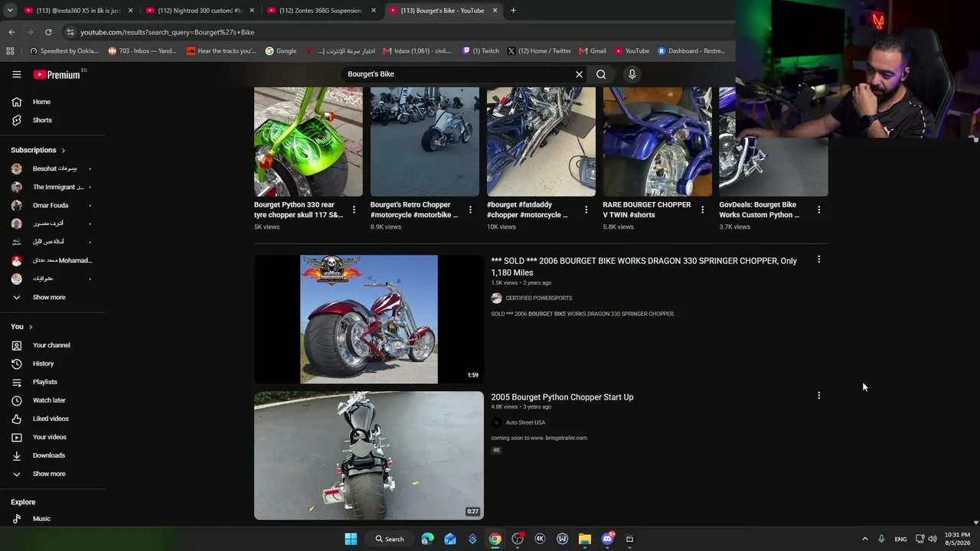The image size is (980, 551).
Task: Open the Google bookmark
Action: 281,51
